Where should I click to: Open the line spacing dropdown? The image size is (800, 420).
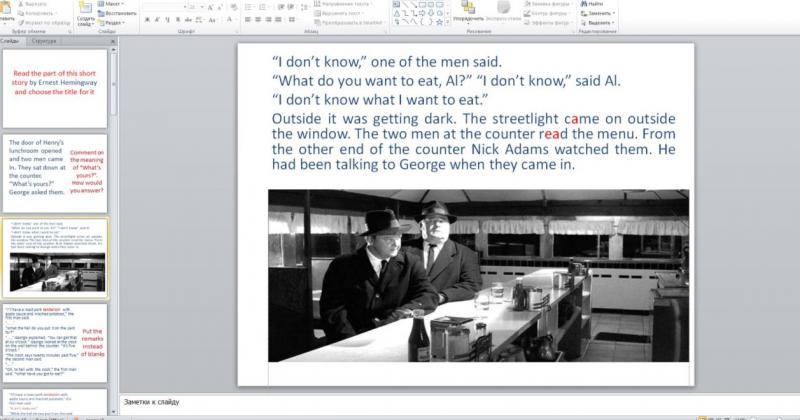(x=305, y=7)
